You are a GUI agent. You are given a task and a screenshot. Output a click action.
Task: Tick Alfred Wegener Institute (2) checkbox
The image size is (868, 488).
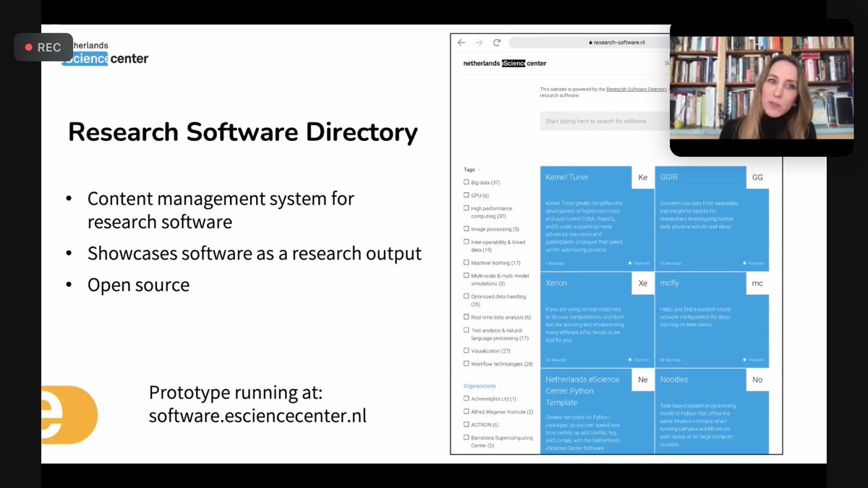[x=466, y=411]
